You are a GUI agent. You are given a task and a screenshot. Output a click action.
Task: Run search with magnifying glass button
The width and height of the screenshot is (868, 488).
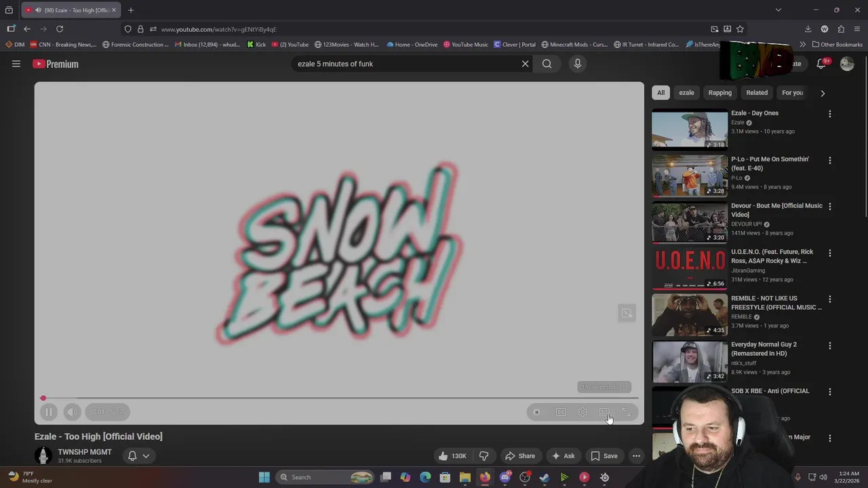(x=547, y=64)
